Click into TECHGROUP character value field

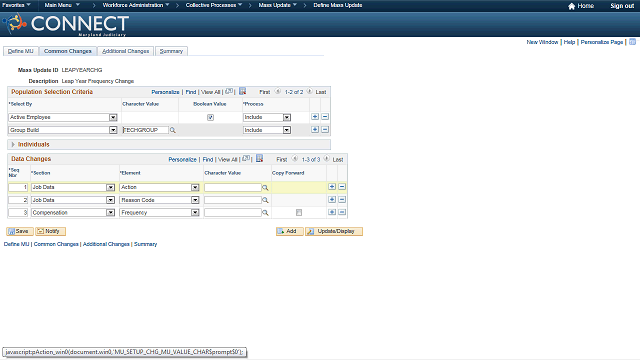click(145, 130)
